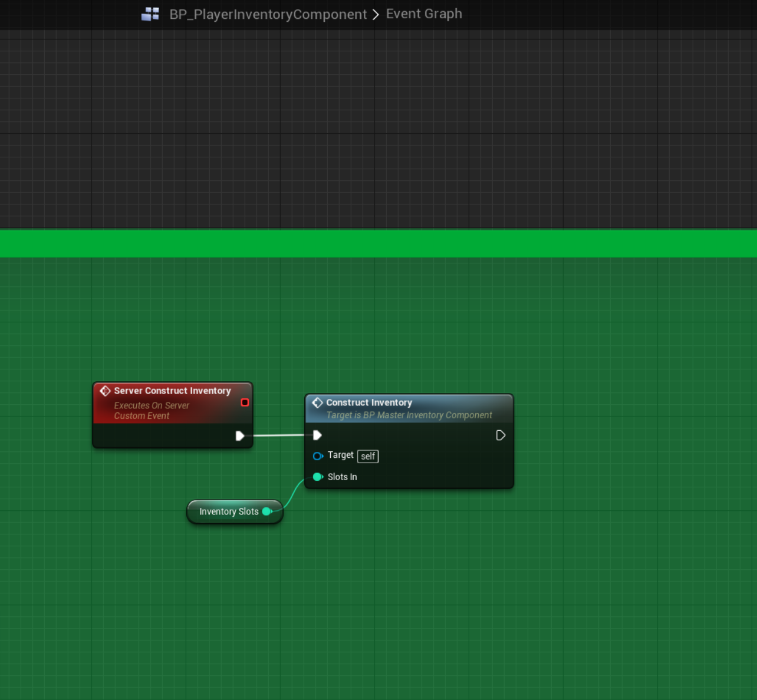Click the Executes On Server subtitle text
This screenshot has width=757, height=700.
[x=152, y=405]
